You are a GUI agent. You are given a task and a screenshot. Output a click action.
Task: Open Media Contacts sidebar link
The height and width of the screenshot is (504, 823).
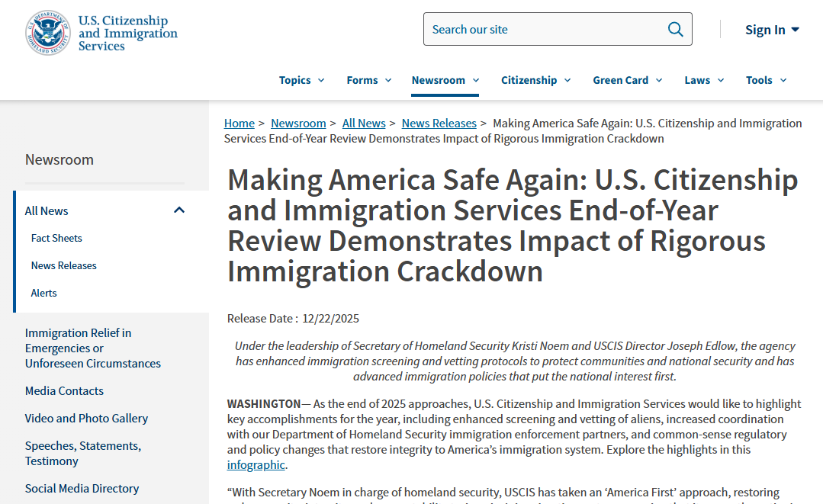(x=64, y=390)
